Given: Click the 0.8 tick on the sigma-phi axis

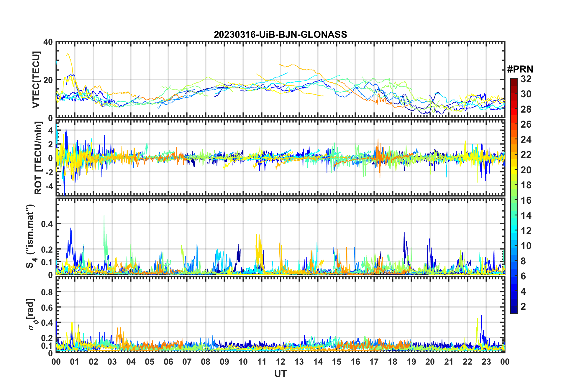Looking at the screenshot, I should click(x=47, y=292).
